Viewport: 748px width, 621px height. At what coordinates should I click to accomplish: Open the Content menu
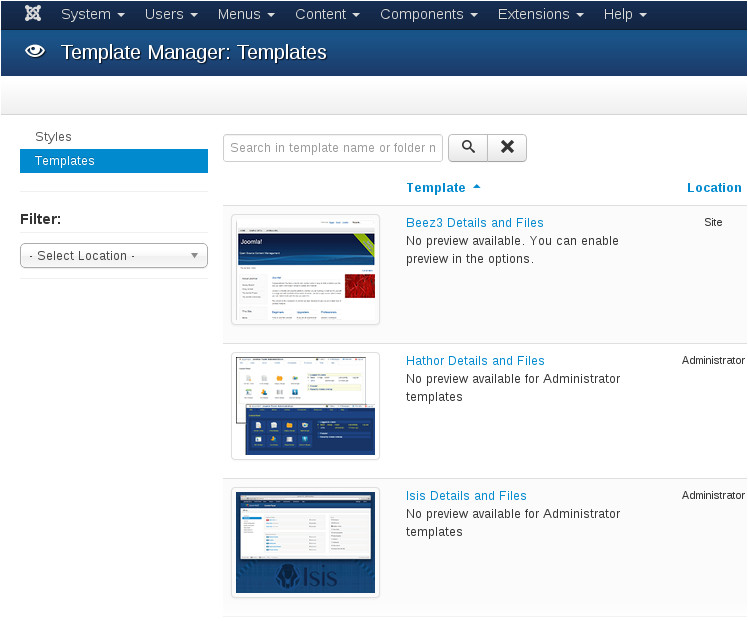327,14
